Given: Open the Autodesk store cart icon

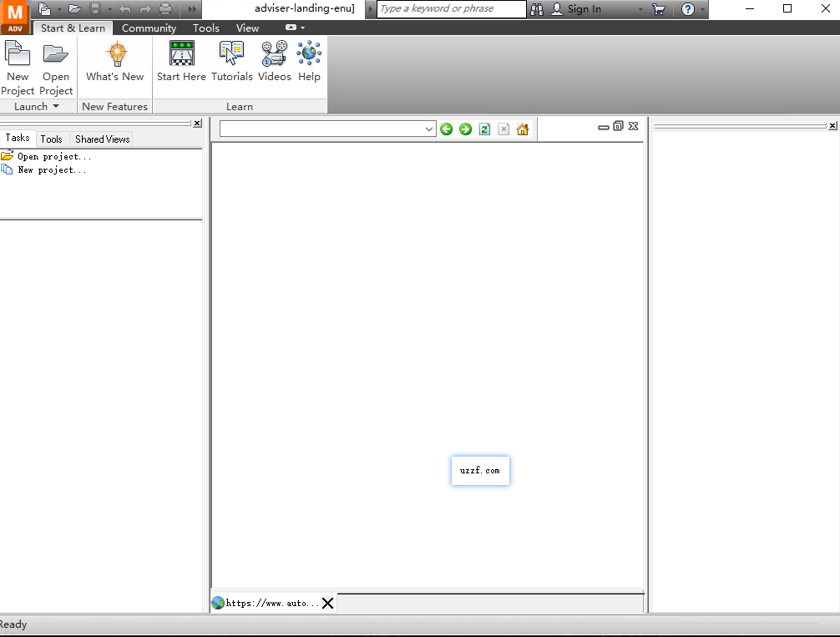Looking at the screenshot, I should click(659, 9).
